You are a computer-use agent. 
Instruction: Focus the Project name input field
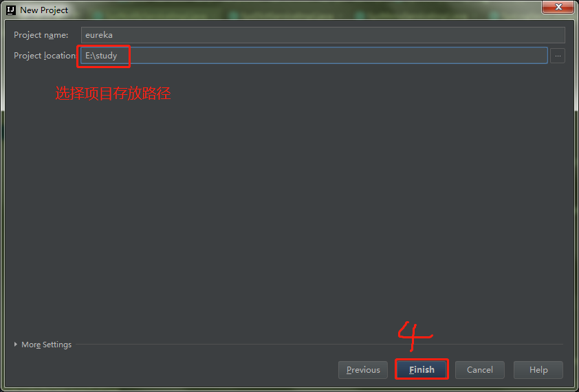coord(323,35)
